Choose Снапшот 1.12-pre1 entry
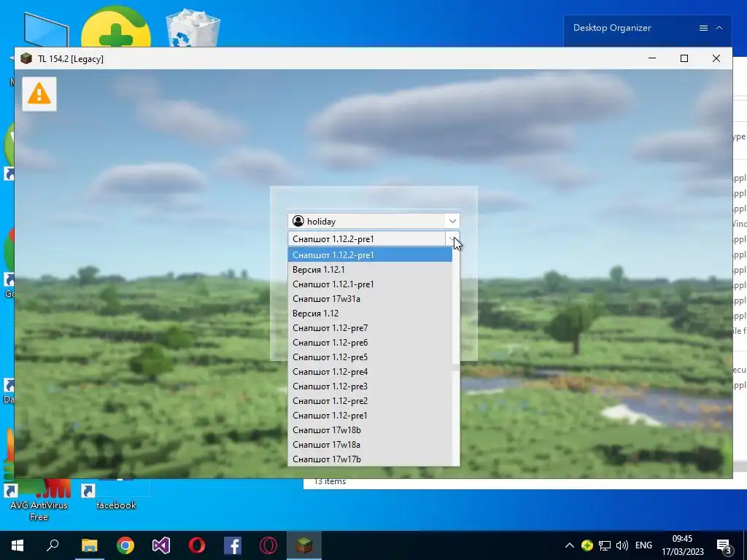The image size is (747, 560). 370,415
